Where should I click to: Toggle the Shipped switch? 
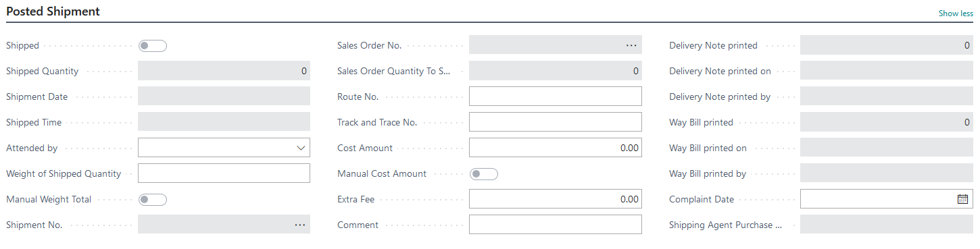[x=153, y=46]
